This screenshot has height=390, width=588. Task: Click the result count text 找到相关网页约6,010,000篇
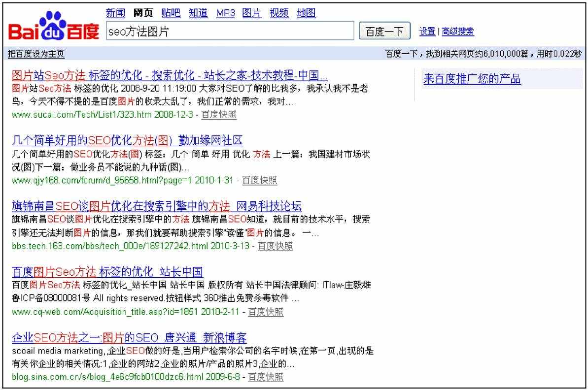(x=477, y=54)
